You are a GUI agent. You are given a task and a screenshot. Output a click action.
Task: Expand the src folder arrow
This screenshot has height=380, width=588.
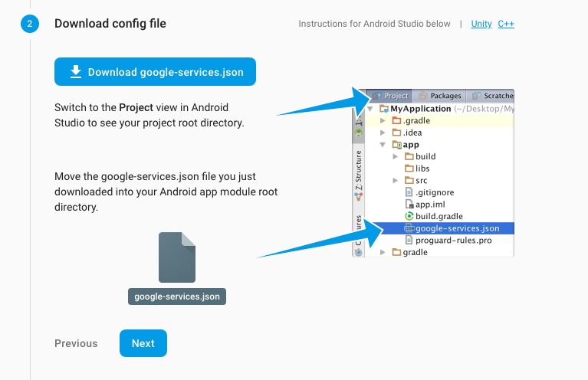pyautogui.click(x=396, y=181)
